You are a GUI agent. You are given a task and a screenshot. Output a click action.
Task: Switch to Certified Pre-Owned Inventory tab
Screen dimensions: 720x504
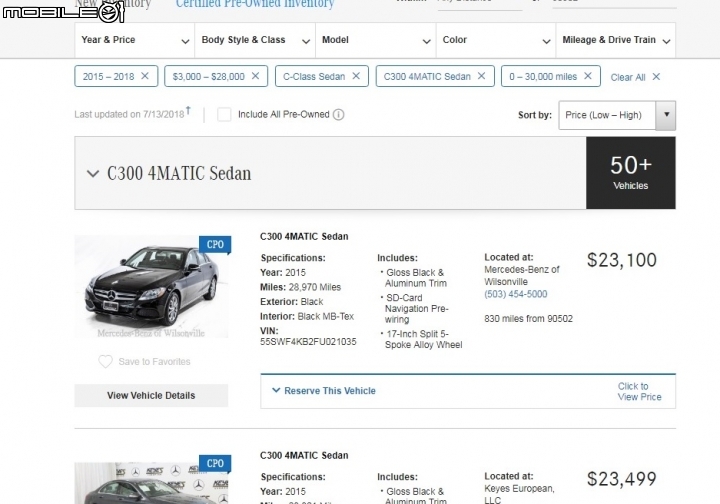coord(255,4)
